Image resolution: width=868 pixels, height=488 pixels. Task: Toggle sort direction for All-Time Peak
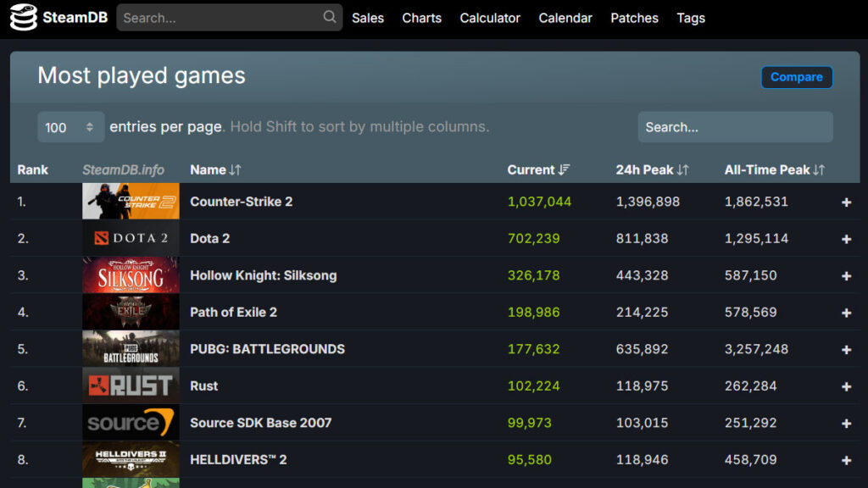pos(772,169)
